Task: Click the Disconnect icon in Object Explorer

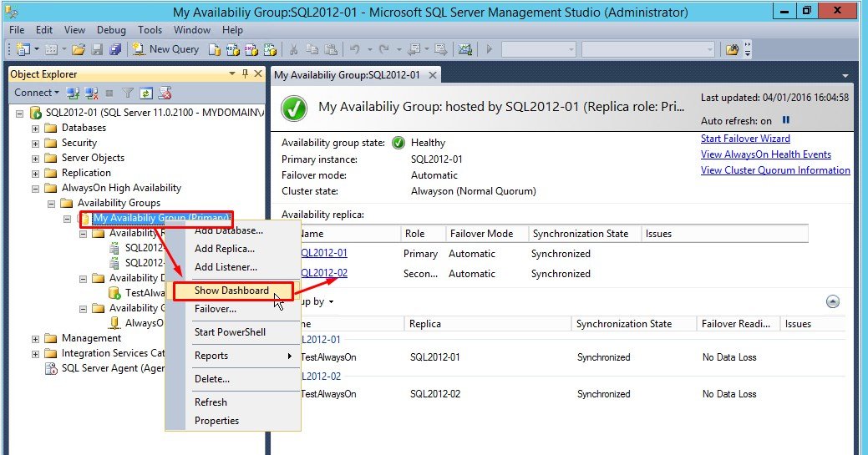Action: point(91,93)
